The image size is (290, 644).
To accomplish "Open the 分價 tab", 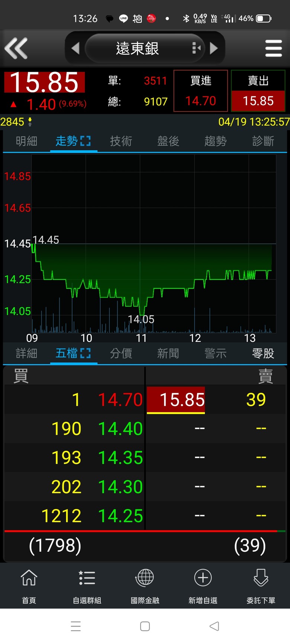I will (x=121, y=353).
